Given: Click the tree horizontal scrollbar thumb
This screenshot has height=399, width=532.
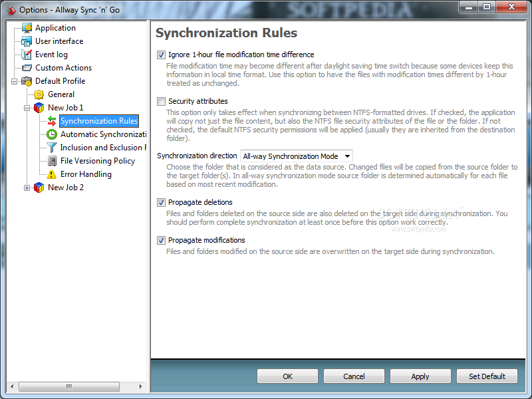Looking at the screenshot, I should click(x=69, y=386).
